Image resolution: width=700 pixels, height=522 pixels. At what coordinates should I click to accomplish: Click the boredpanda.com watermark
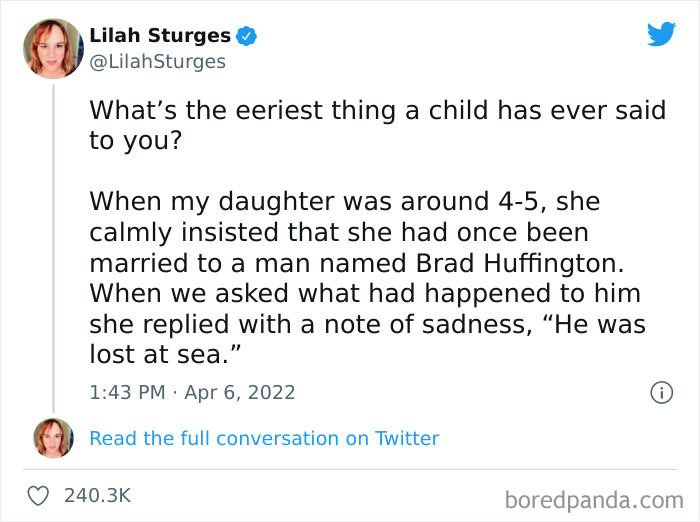pos(595,498)
